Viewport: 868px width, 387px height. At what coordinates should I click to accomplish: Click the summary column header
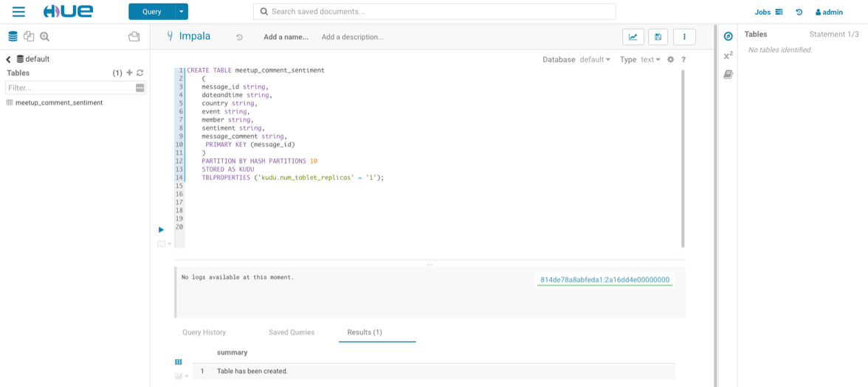tap(232, 352)
